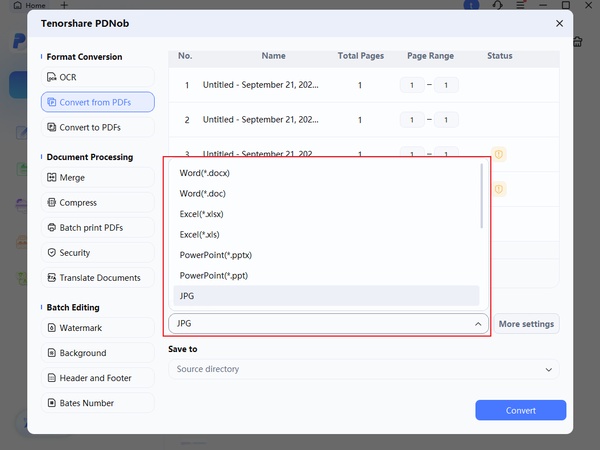
Task: Edit start page range for file 1
Action: 412,85
